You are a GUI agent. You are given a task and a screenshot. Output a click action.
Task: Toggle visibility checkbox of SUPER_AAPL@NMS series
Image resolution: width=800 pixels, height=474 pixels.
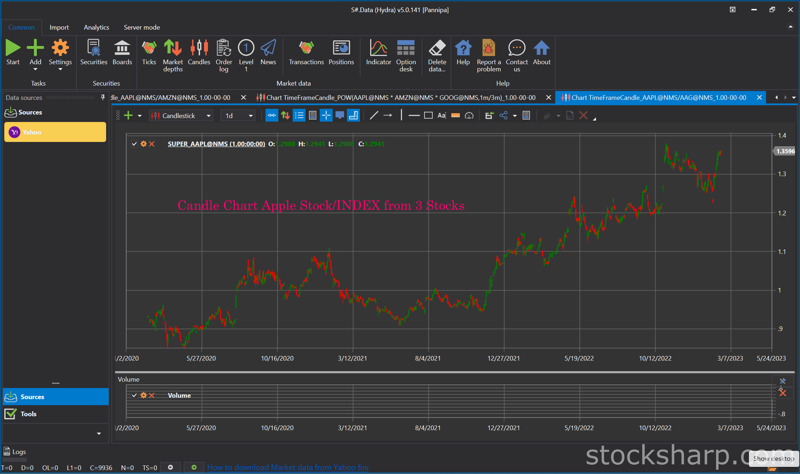point(134,144)
